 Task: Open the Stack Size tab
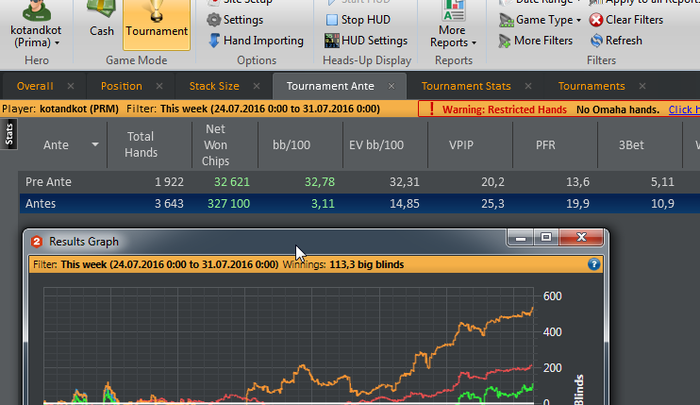pos(214,86)
